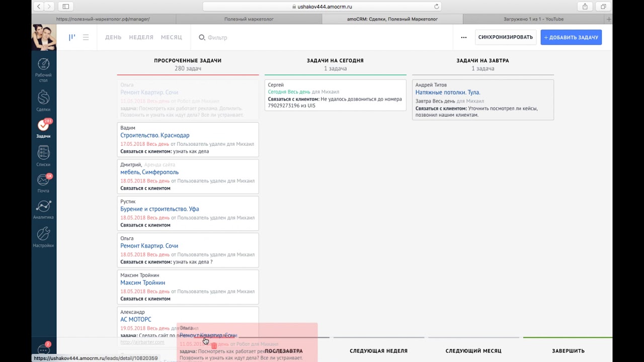Select НЕДЕЛЯ view tab
Image resolution: width=644 pixels, height=362 pixels.
[141, 38]
